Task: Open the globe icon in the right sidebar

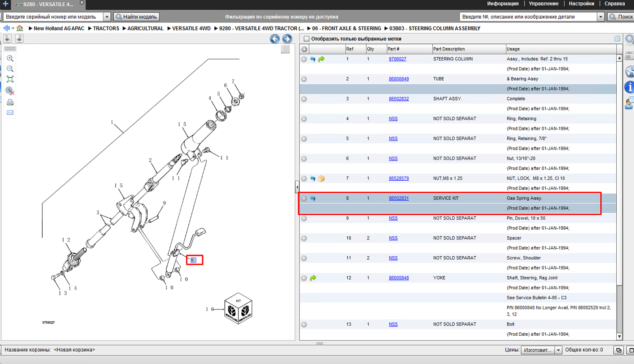Action: click(x=630, y=71)
